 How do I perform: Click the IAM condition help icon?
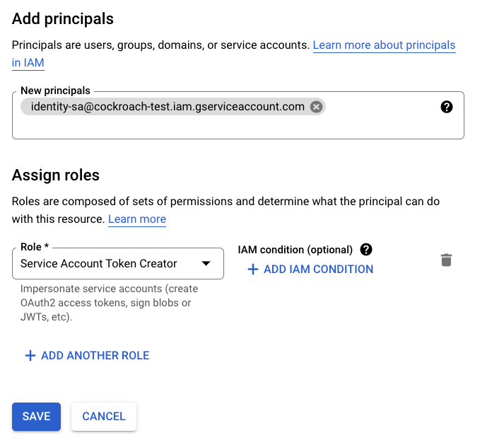(365, 250)
